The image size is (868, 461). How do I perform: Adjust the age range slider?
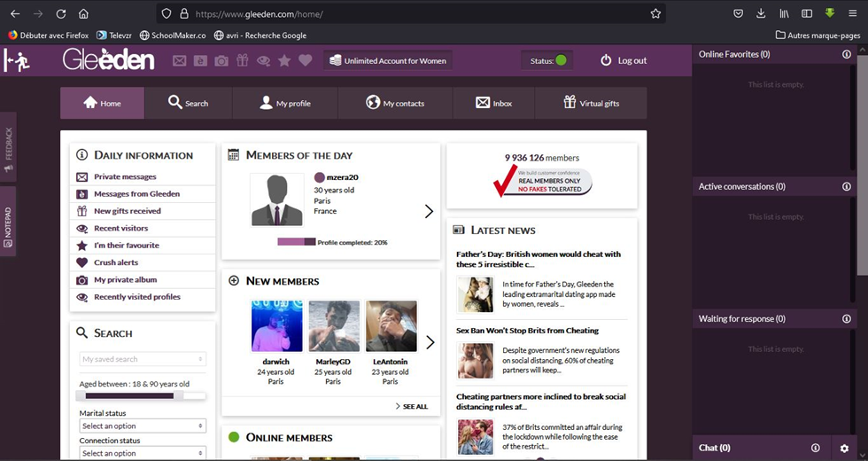pyautogui.click(x=143, y=395)
